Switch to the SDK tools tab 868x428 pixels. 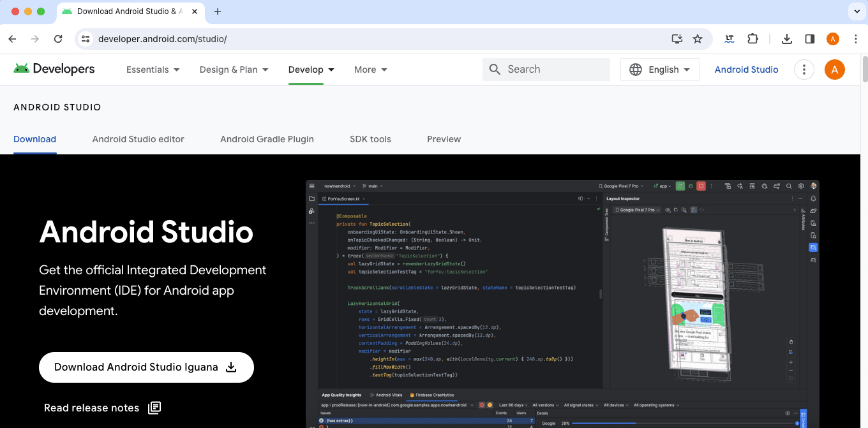pyautogui.click(x=370, y=139)
